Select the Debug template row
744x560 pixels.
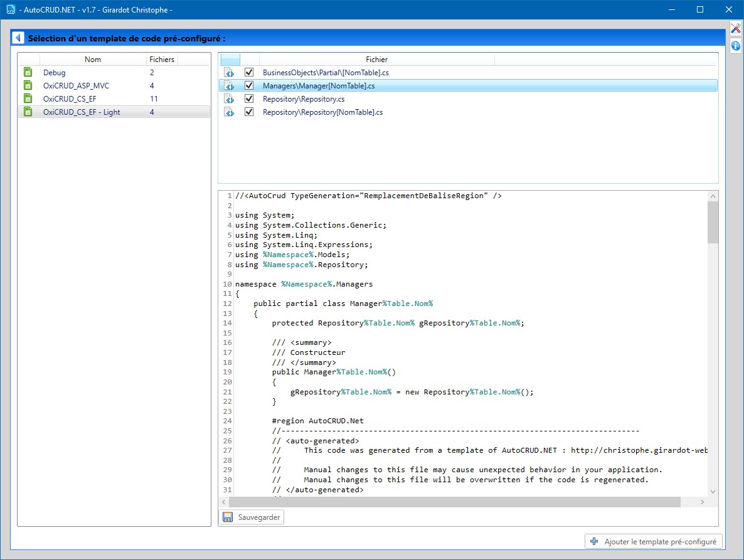click(114, 73)
